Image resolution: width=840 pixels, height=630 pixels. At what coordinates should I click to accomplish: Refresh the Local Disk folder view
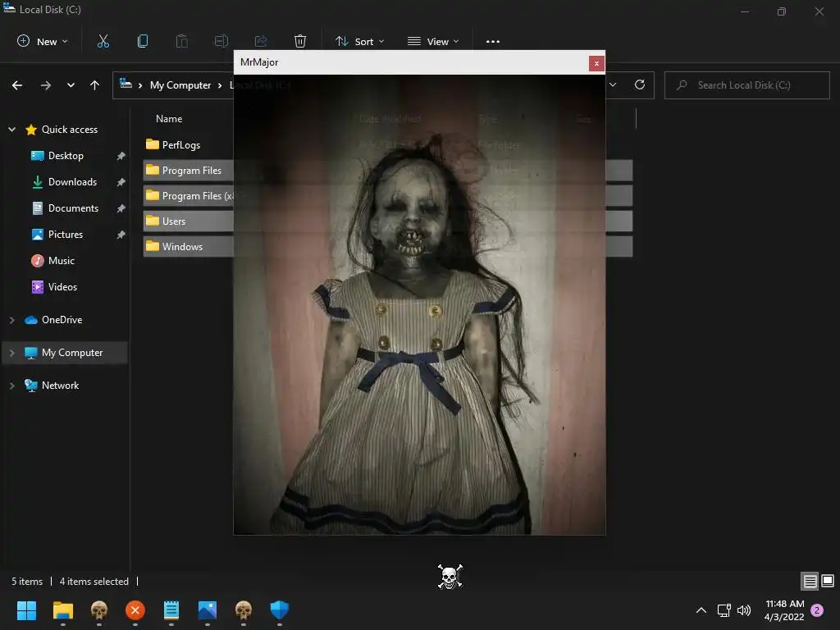coord(640,84)
